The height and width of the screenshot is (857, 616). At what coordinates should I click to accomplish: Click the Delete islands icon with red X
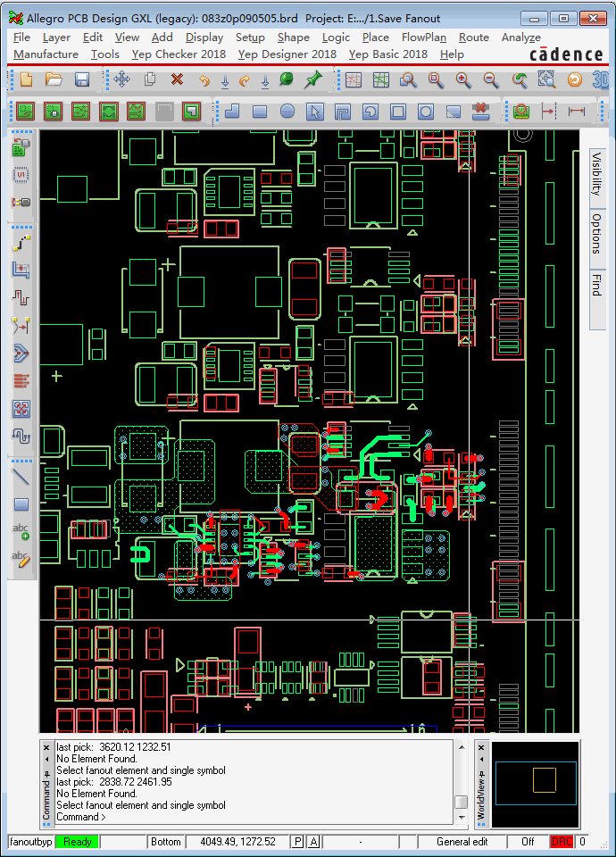(480, 112)
